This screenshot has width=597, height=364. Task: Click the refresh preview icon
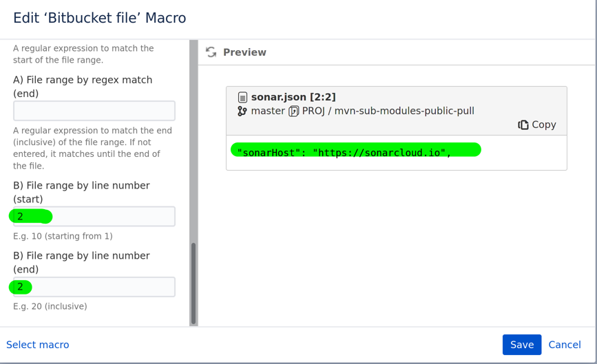211,52
